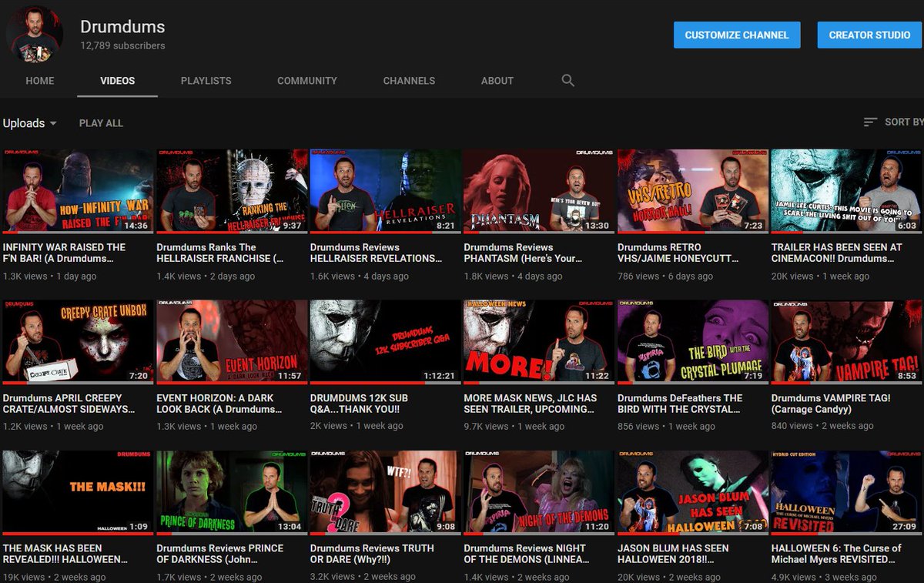The width and height of the screenshot is (924, 583).
Task: Play the Halloween 6 Revisited thumbnail
Action: pyautogui.click(x=847, y=493)
